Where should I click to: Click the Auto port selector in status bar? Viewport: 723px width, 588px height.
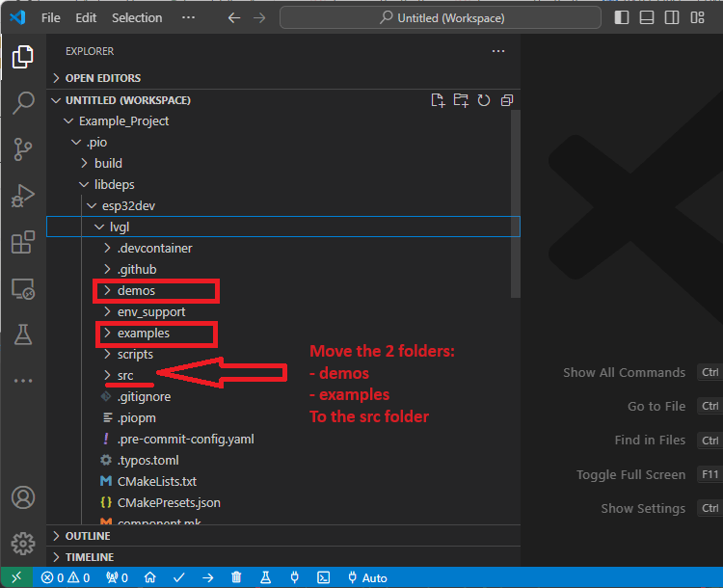coord(367,577)
